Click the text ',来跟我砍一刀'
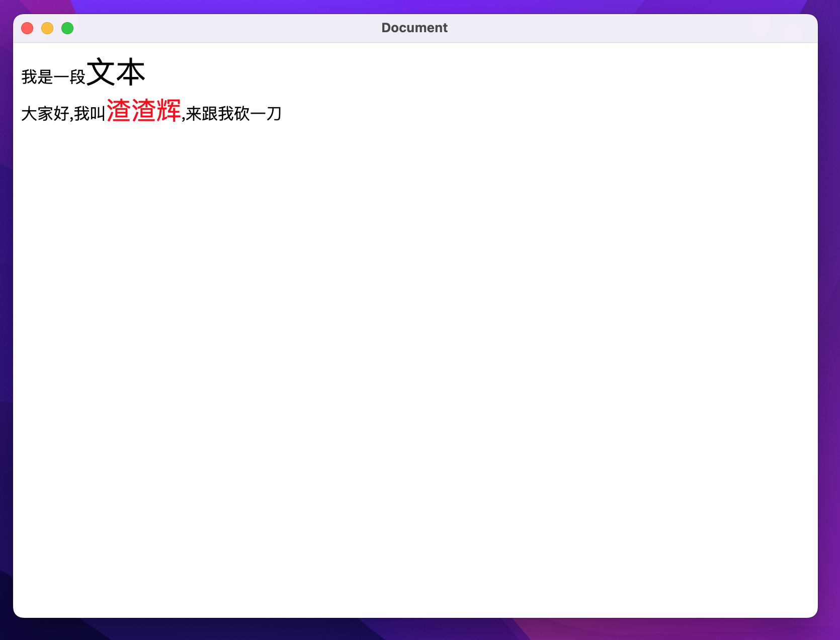 232,114
